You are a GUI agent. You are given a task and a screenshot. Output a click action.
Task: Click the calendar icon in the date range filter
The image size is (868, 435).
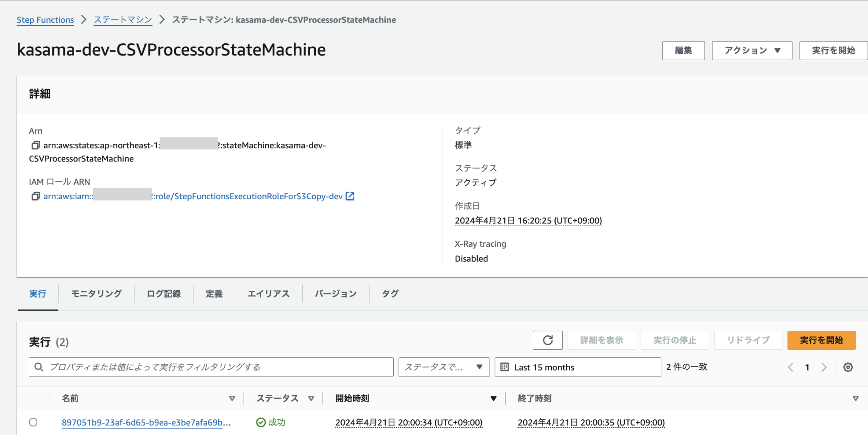[x=505, y=367]
